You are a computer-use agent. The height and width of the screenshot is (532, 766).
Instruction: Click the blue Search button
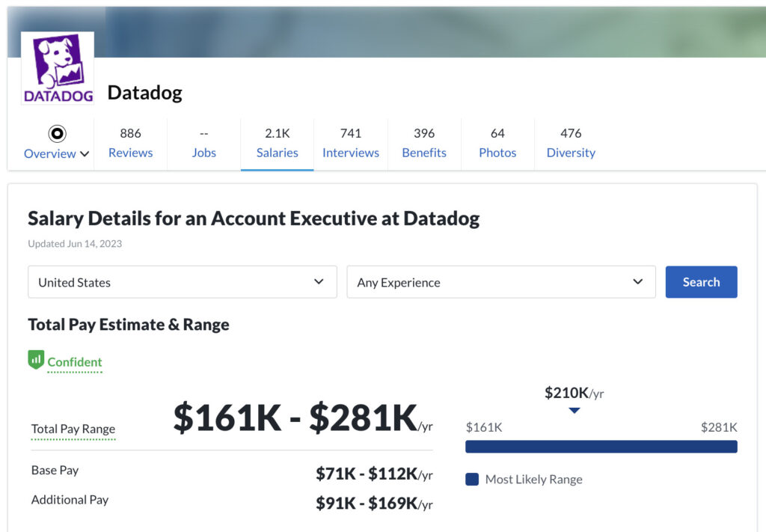pos(701,282)
